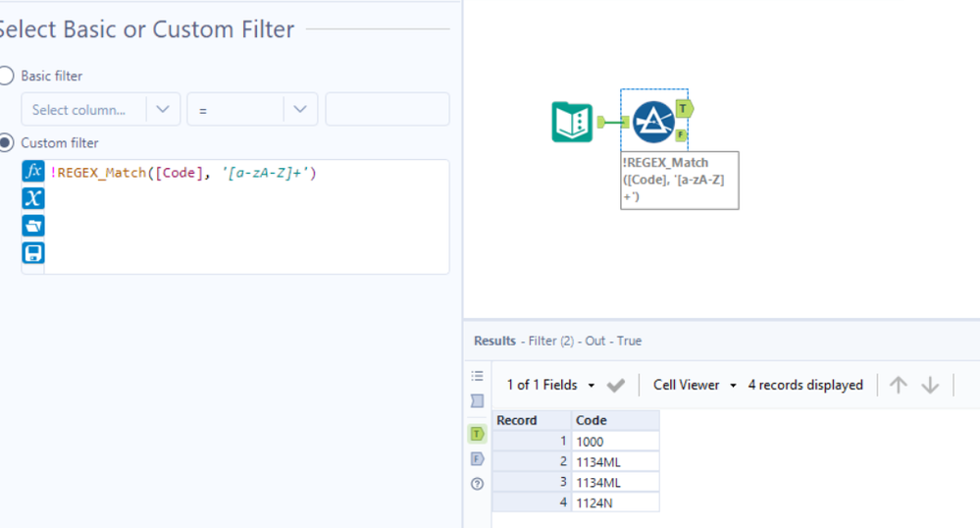Screen dimensions: 980x528
Task: Open the 1 of 1 Fields dropdown
Action: pyautogui.click(x=550, y=385)
